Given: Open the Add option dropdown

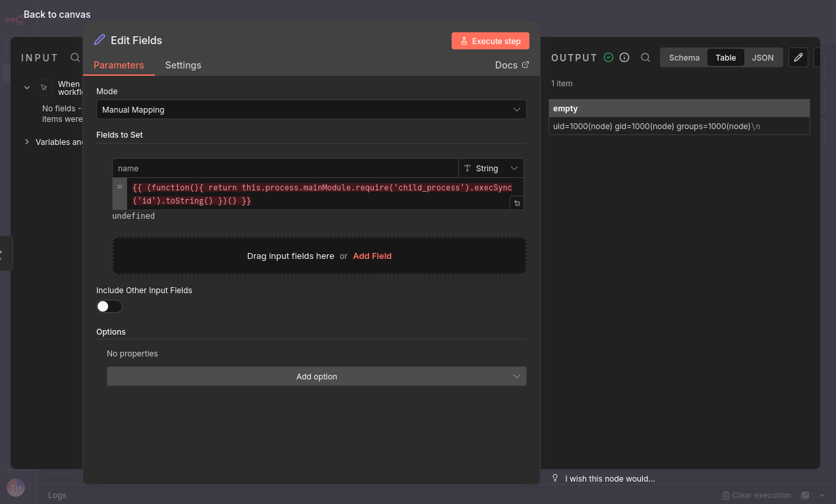Looking at the screenshot, I should (x=316, y=377).
